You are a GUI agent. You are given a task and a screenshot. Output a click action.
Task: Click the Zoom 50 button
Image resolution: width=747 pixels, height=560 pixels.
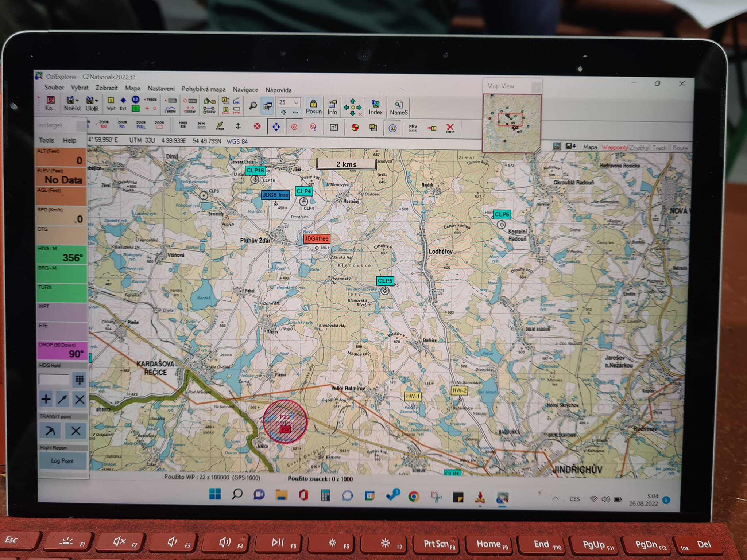pos(122,125)
